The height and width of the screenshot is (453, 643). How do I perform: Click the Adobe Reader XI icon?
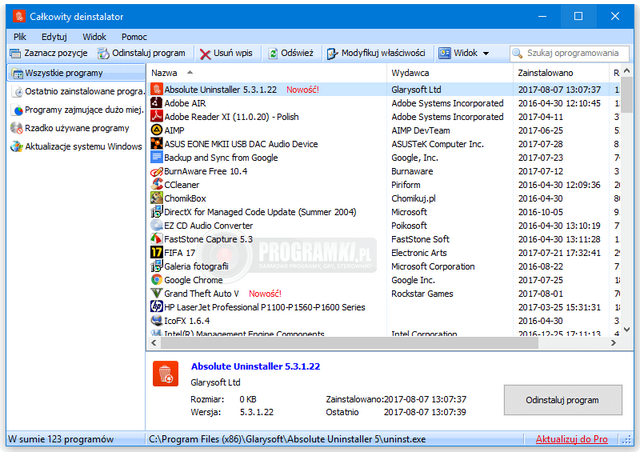[156, 116]
